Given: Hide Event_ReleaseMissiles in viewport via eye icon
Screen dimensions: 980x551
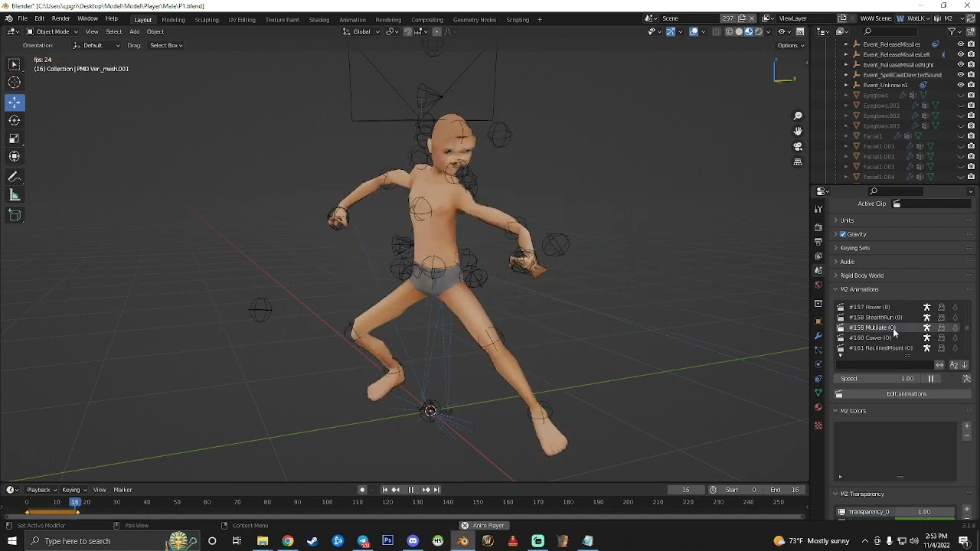Looking at the screenshot, I should click(x=961, y=44).
